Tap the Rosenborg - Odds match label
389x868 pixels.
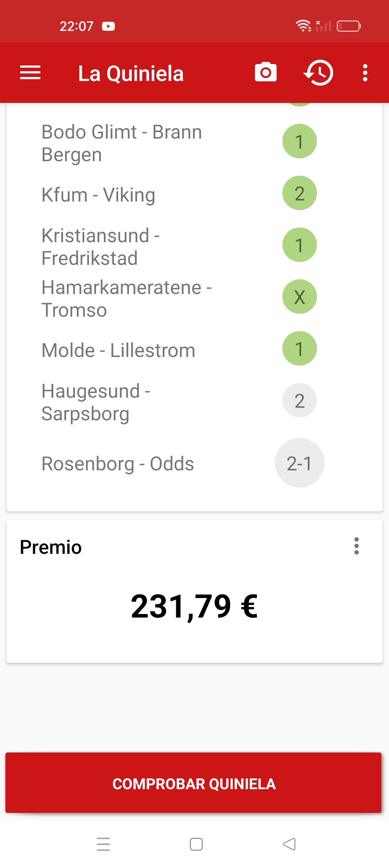118,464
